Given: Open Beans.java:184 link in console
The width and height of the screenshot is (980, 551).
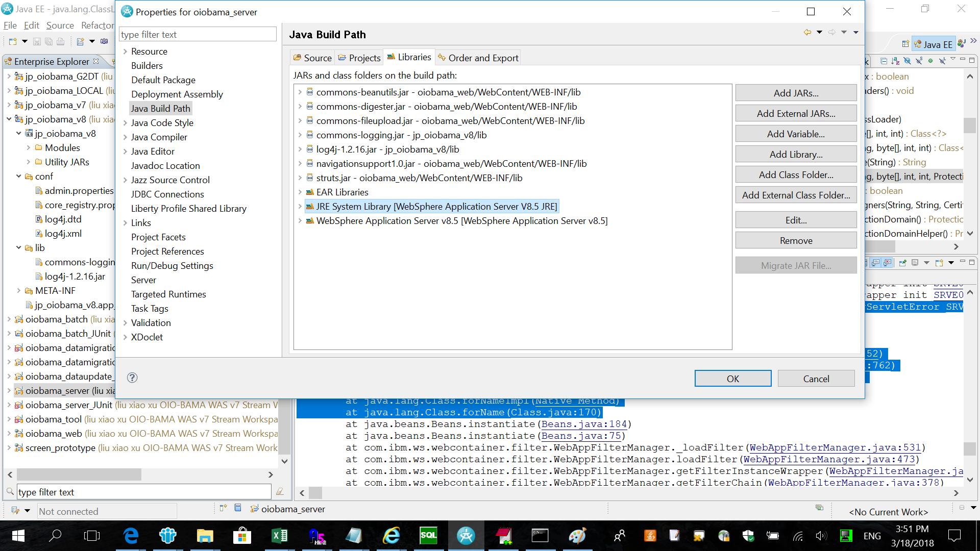Looking at the screenshot, I should pos(584,424).
